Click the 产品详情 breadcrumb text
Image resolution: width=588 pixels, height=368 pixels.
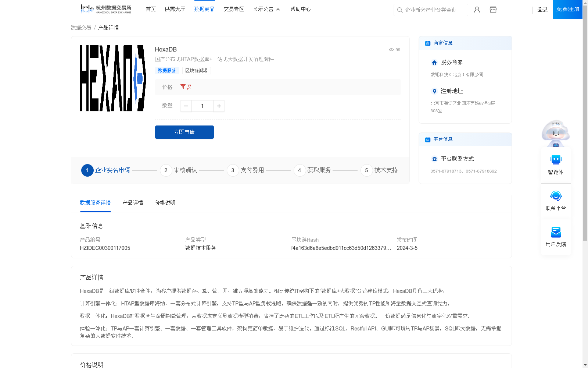point(108,28)
